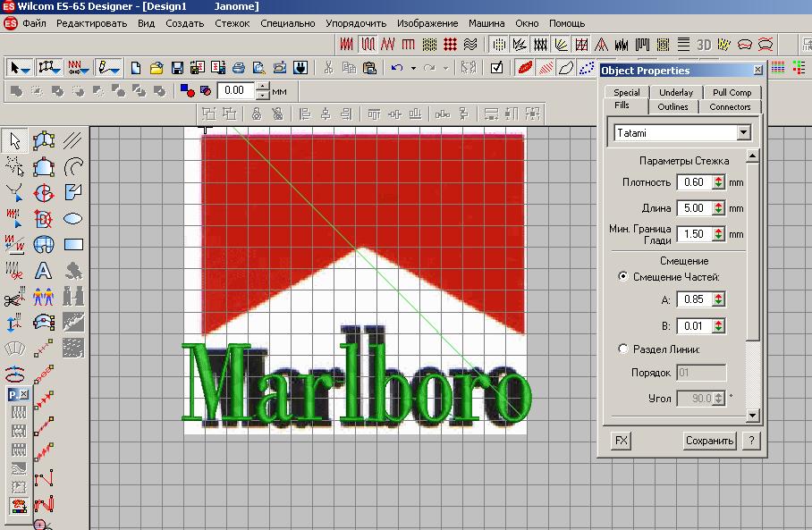Expand the undo history dropdown arrow

click(413, 67)
